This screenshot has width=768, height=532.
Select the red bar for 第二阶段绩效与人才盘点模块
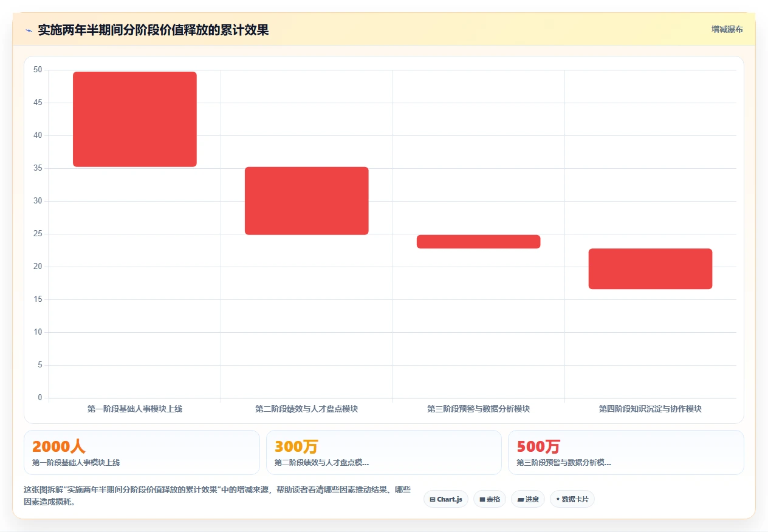pos(307,201)
